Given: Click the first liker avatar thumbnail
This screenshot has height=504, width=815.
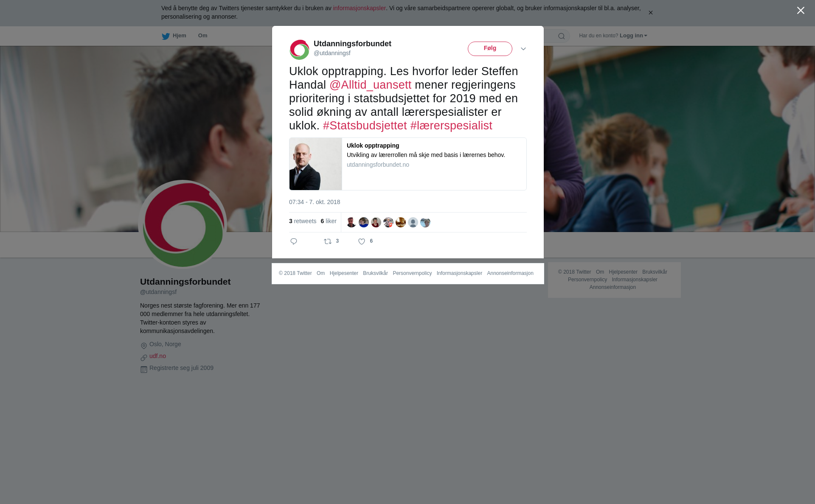Looking at the screenshot, I should pyautogui.click(x=351, y=222).
